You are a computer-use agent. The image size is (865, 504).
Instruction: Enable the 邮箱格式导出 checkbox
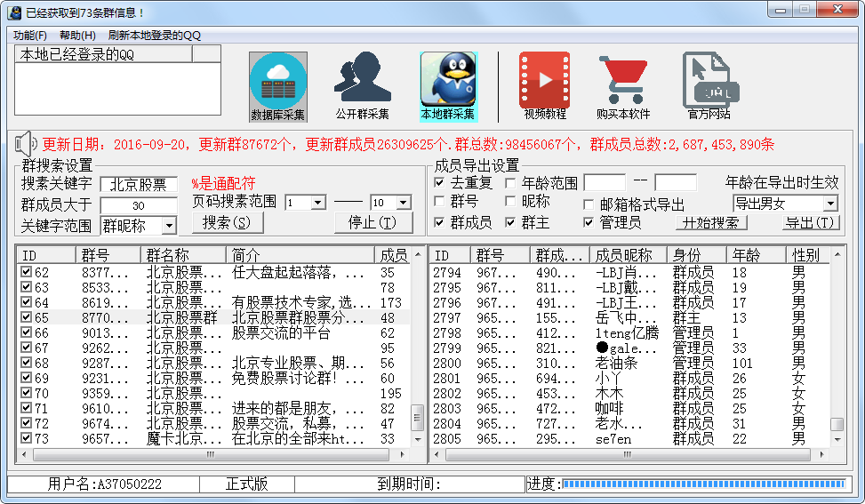tap(589, 204)
